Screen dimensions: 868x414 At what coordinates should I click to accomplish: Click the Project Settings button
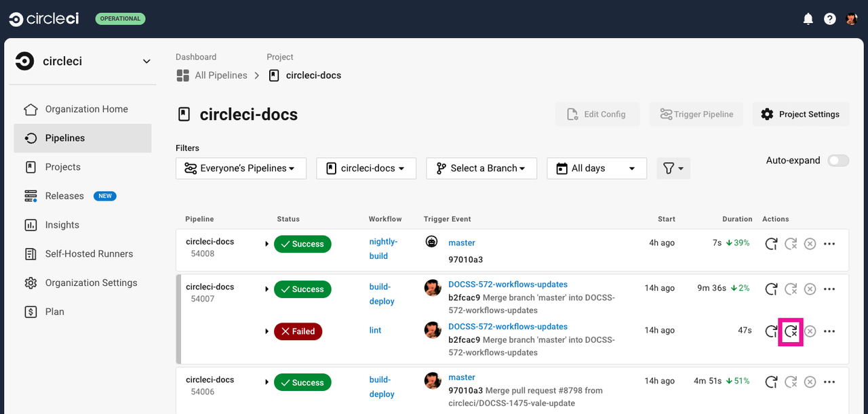pos(801,115)
